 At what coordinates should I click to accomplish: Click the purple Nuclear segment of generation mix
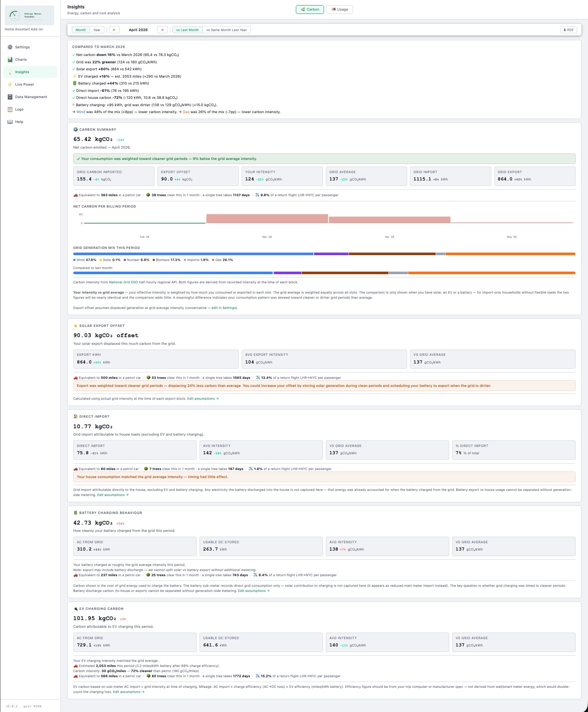pyautogui.click(x=331, y=254)
